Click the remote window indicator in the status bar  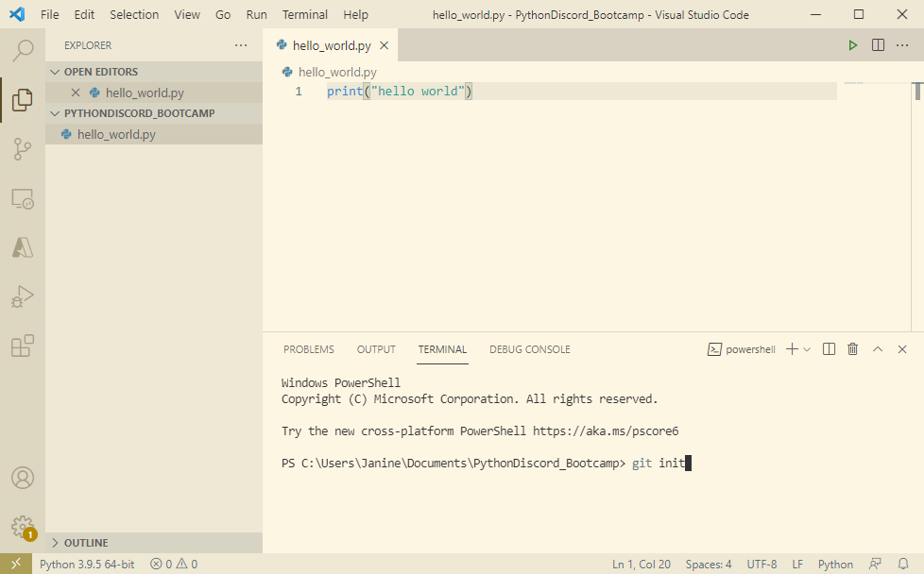(x=16, y=564)
